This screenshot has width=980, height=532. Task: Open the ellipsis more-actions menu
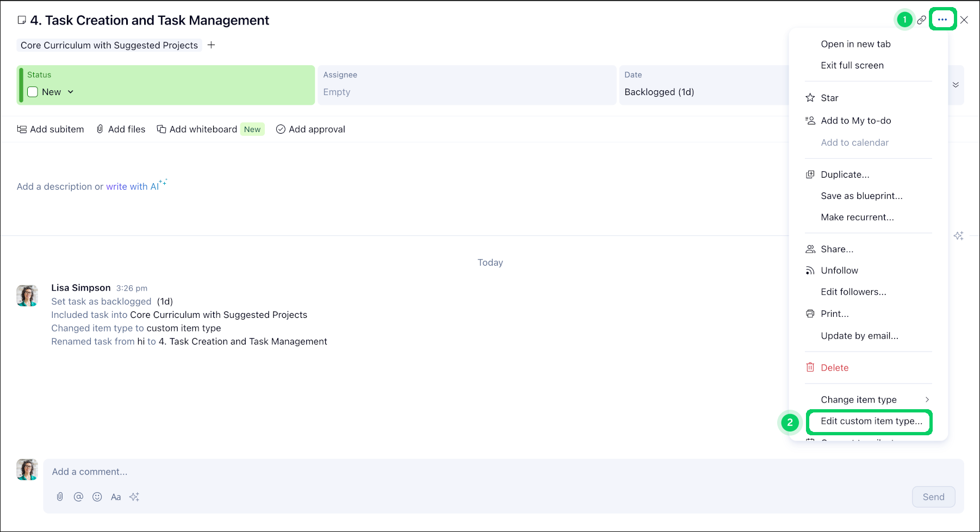coord(942,19)
